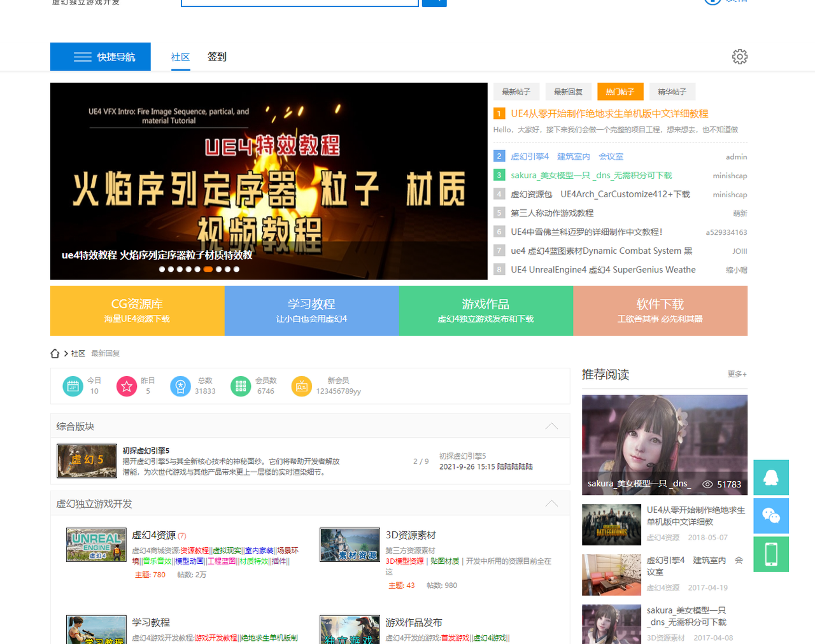Click the 昨日 star stat icon

pyautogui.click(x=127, y=386)
